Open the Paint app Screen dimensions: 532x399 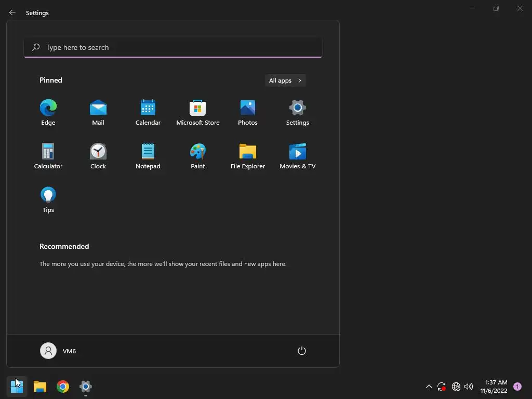tap(198, 156)
